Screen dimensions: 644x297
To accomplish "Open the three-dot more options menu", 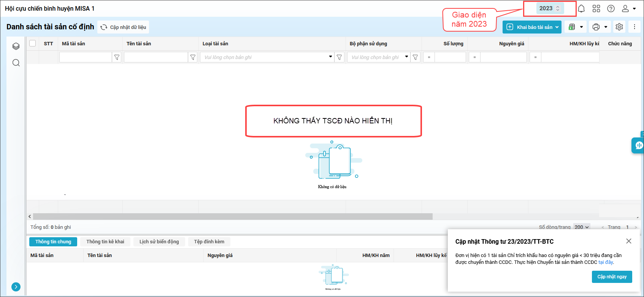I will pos(634,27).
